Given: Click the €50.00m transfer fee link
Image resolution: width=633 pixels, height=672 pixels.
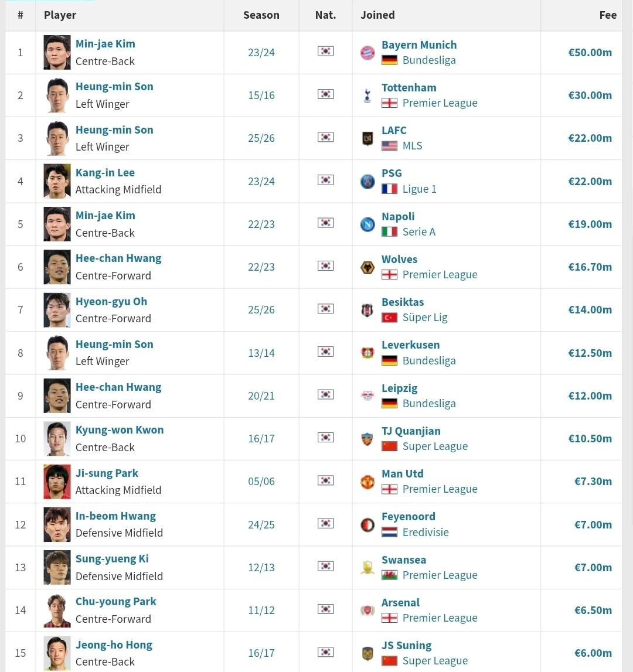Looking at the screenshot, I should (590, 53).
